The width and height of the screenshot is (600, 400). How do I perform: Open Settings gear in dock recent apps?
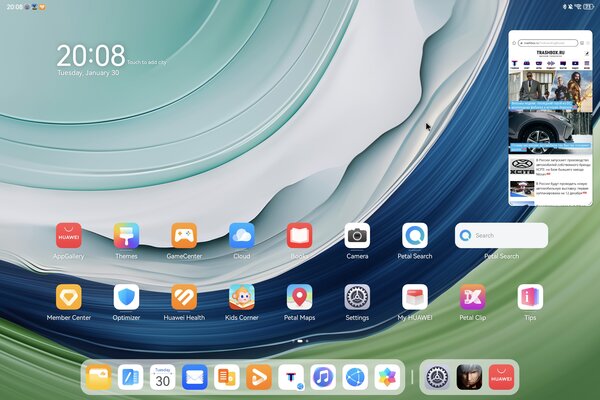(437, 377)
